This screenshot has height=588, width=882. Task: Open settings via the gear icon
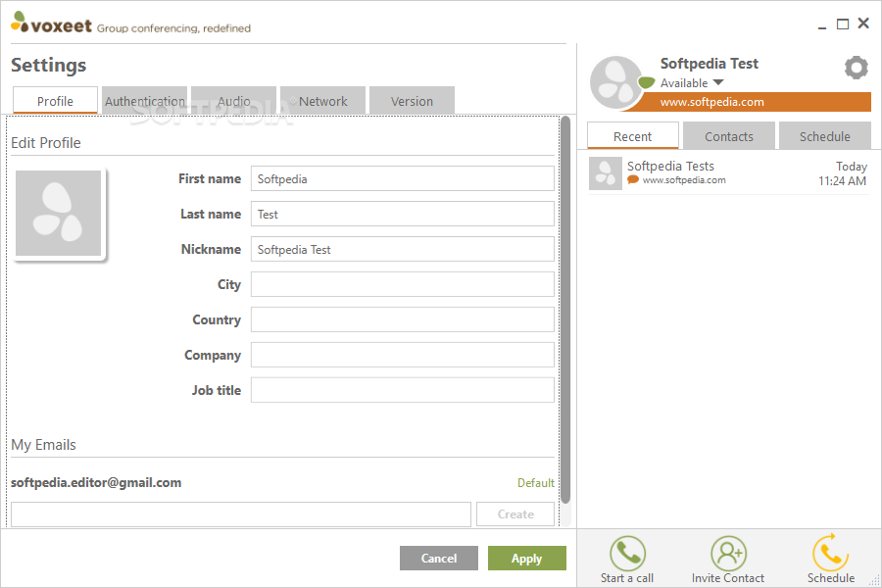pos(856,68)
